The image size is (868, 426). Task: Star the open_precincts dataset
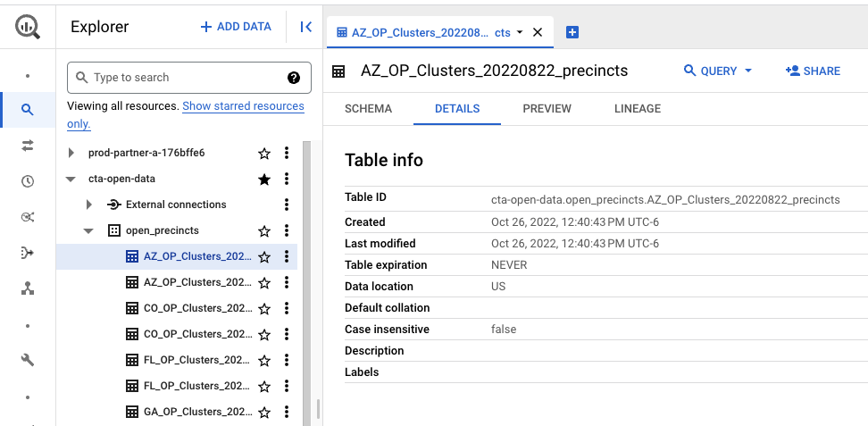coord(264,231)
